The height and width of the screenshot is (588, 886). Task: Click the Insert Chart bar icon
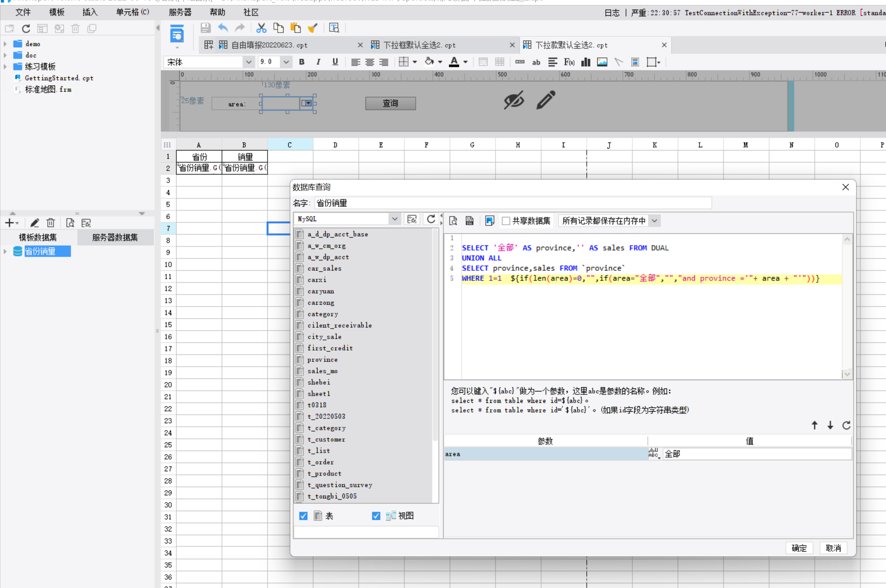click(585, 62)
